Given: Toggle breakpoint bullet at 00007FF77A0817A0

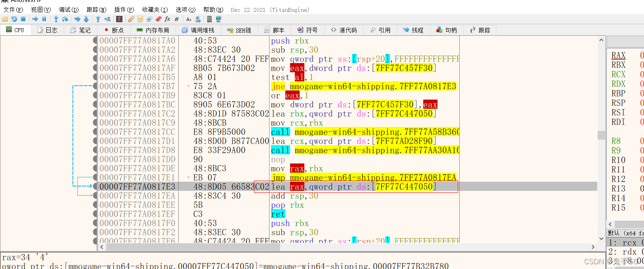Looking at the screenshot, I should (95, 40).
